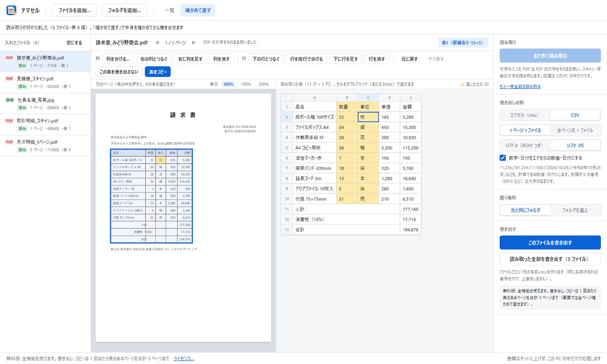
Task: Set page display zoom to 100%
Action: click(229, 84)
